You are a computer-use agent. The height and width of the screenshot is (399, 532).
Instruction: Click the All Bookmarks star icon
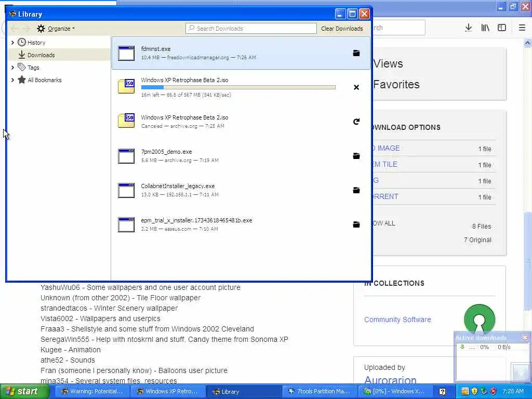(22, 79)
